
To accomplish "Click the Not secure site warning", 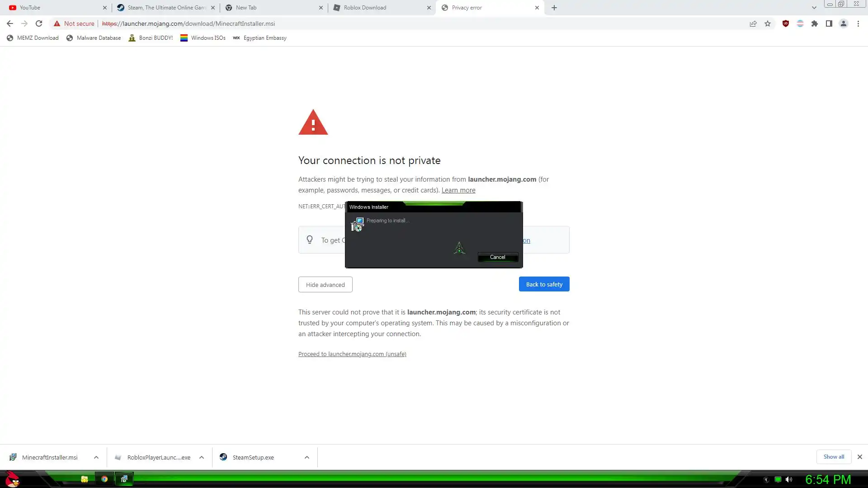I will [74, 23].
